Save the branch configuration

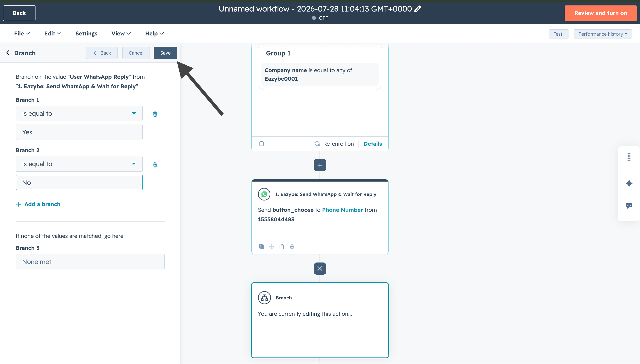pos(165,53)
